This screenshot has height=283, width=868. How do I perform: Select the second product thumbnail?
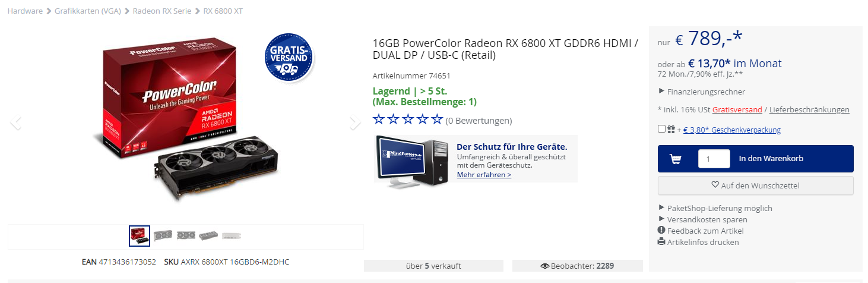(163, 235)
